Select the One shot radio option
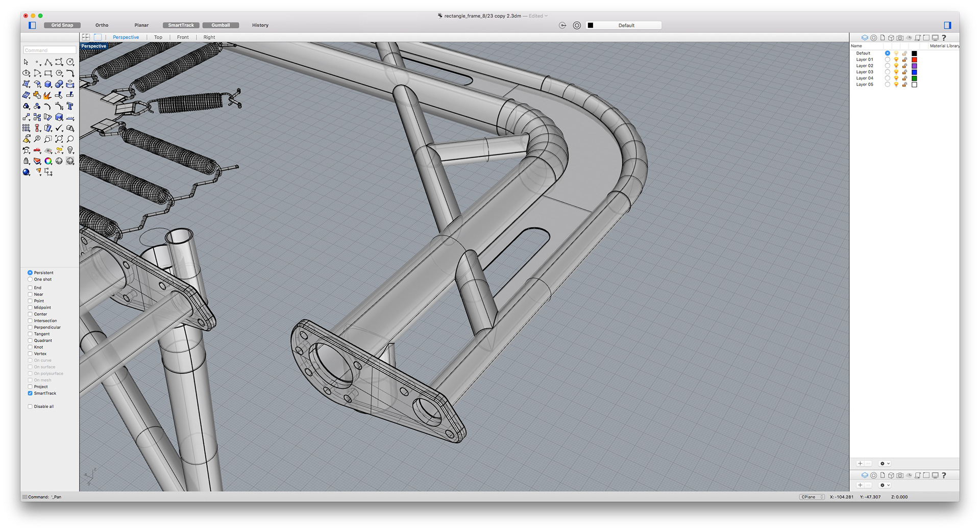The image size is (980, 531). tap(30, 280)
